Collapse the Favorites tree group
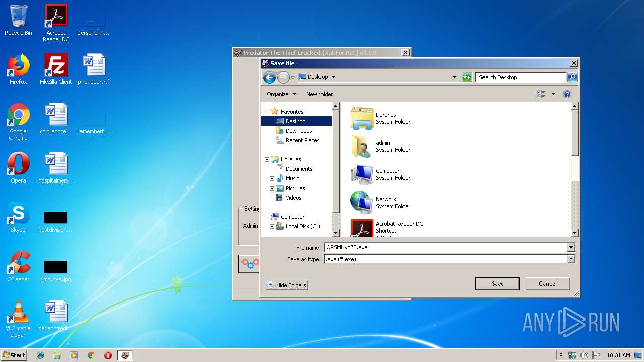The height and width of the screenshot is (362, 644). pyautogui.click(x=267, y=112)
